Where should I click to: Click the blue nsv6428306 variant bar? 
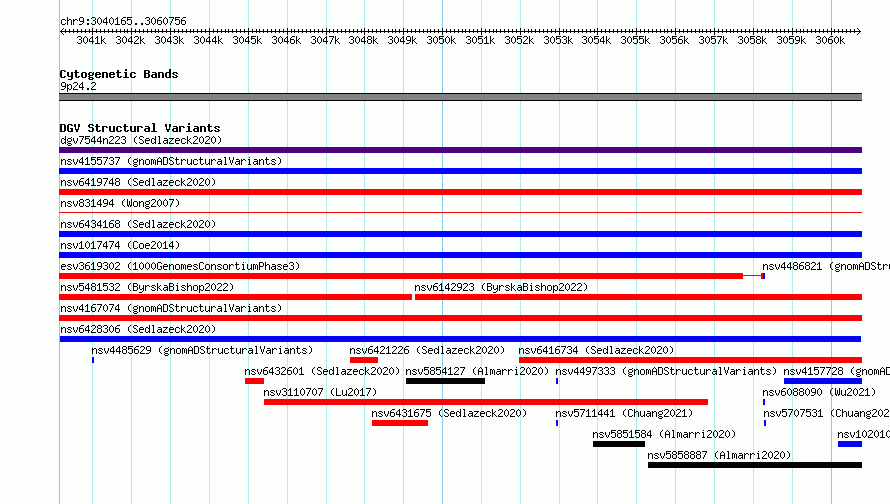coord(460,339)
